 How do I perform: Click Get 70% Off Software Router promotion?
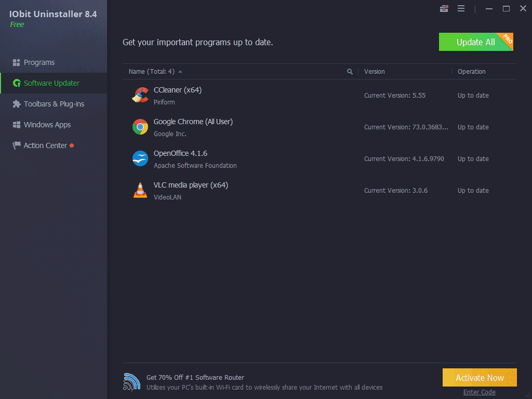pos(195,377)
